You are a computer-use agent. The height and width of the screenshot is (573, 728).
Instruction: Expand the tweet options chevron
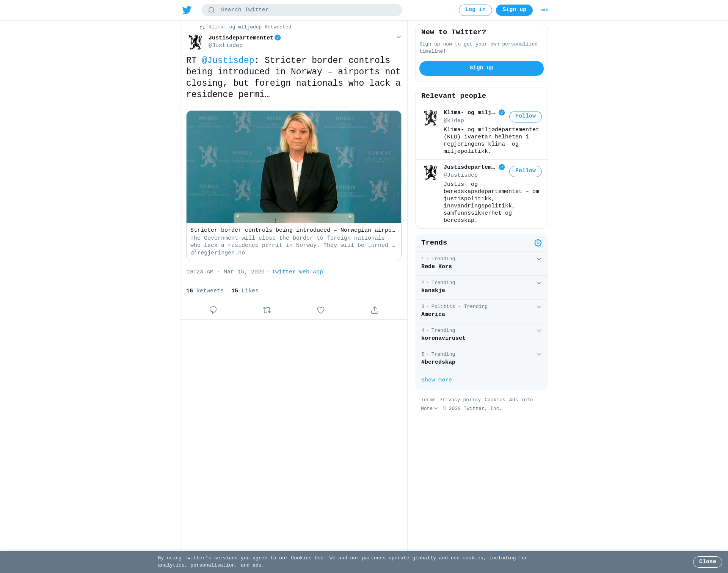pos(399,37)
